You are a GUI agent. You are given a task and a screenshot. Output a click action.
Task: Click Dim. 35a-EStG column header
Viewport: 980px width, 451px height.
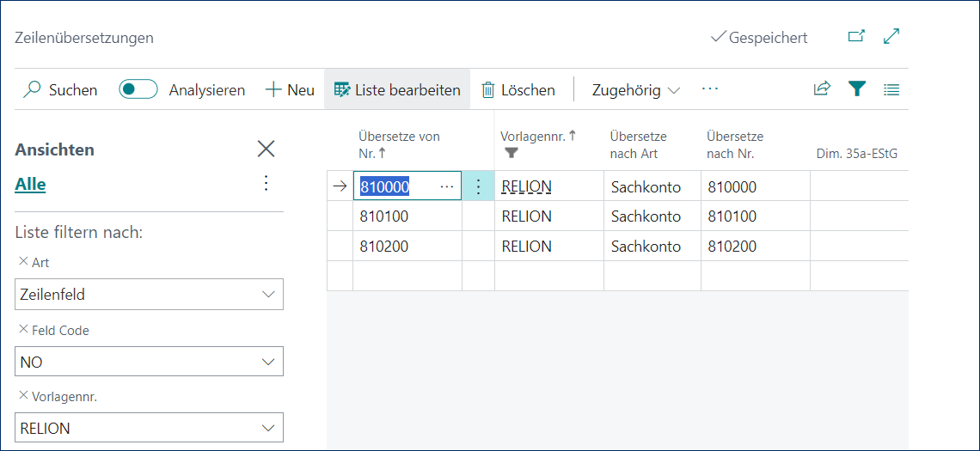point(857,153)
